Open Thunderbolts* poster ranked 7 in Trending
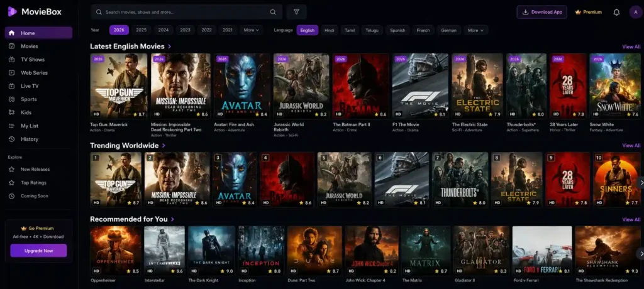Screen dimensions: 644x289 460,180
